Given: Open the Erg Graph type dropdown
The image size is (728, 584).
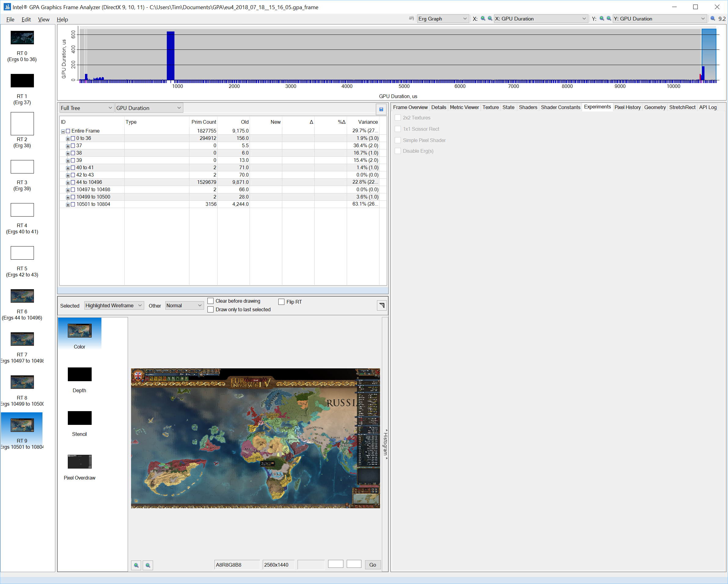Looking at the screenshot, I should [443, 19].
